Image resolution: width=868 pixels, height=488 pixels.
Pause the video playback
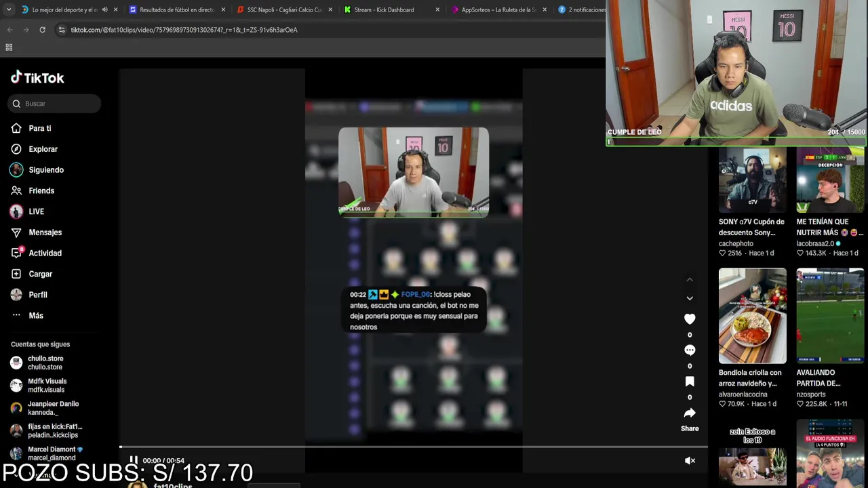tap(134, 460)
